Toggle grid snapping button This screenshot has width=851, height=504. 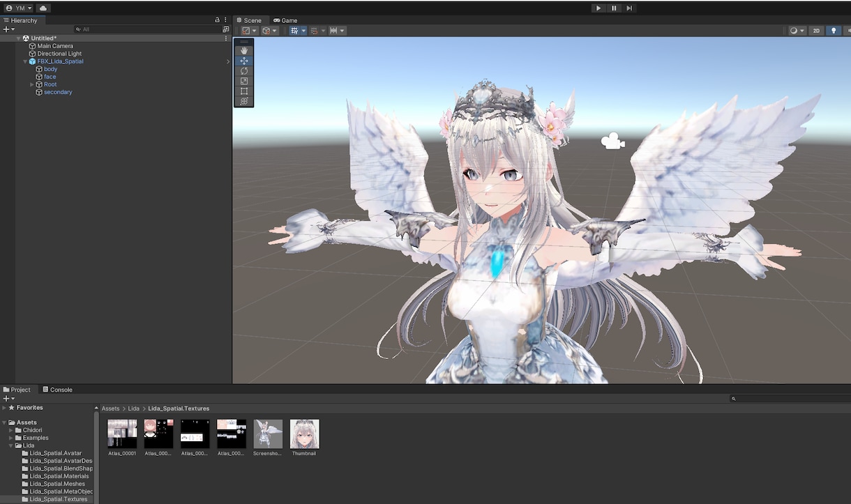pyautogui.click(x=294, y=31)
